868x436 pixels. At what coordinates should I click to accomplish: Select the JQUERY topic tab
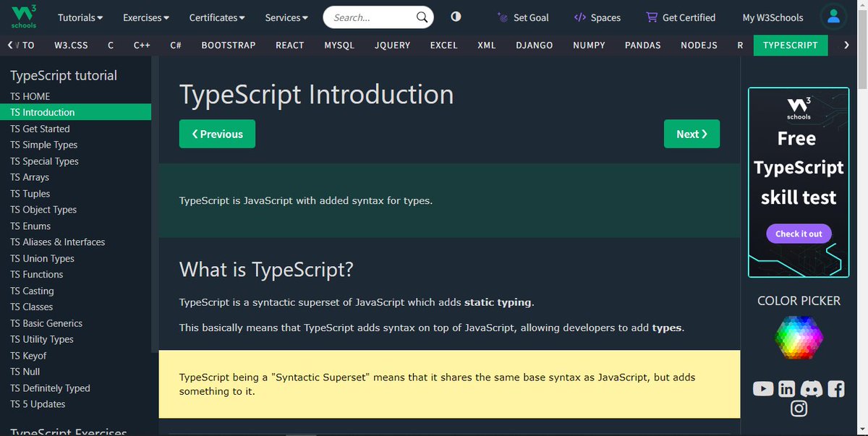tap(393, 45)
